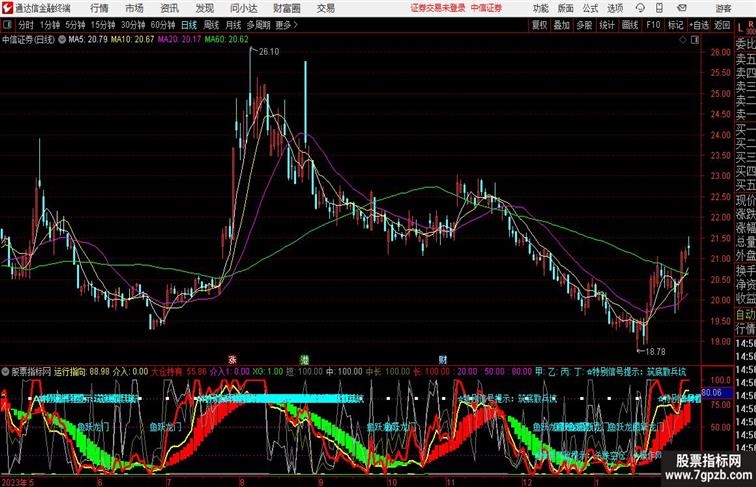Screen dimensions: 756x487
Task: Click the blue 财 marker below the chart
Action: pos(443,359)
